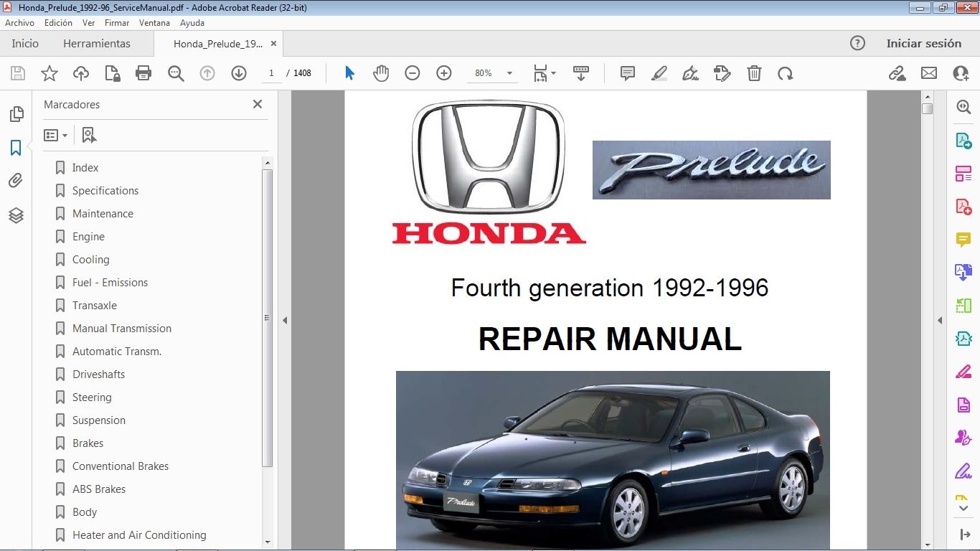The width and height of the screenshot is (980, 551).
Task: Expand more tools with bottom chevron
Action: click(963, 507)
